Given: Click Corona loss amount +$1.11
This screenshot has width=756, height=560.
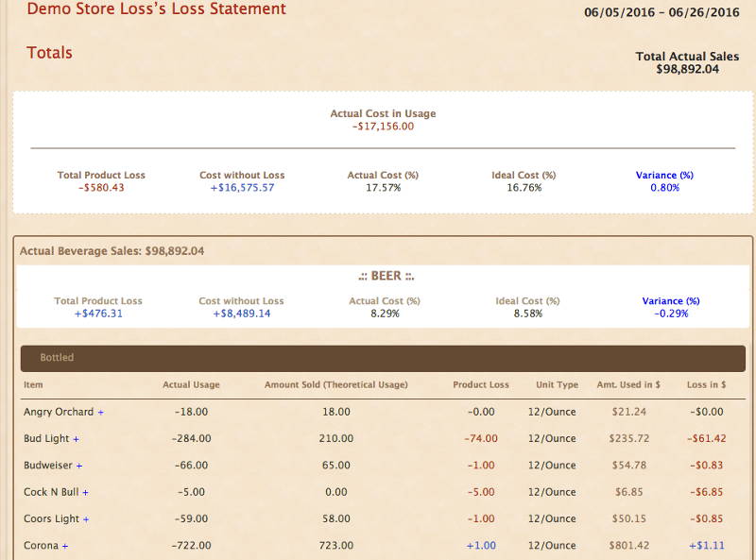Looking at the screenshot, I should pyautogui.click(x=706, y=546).
